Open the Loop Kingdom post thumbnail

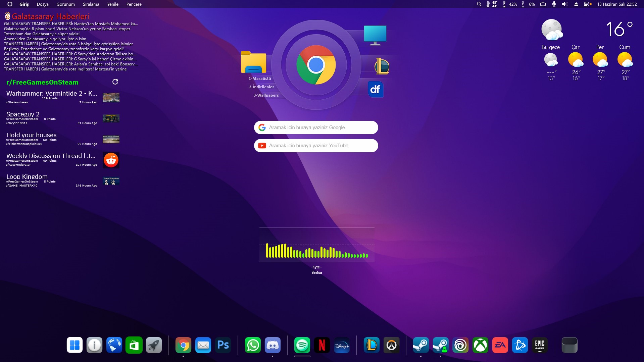[x=111, y=181]
